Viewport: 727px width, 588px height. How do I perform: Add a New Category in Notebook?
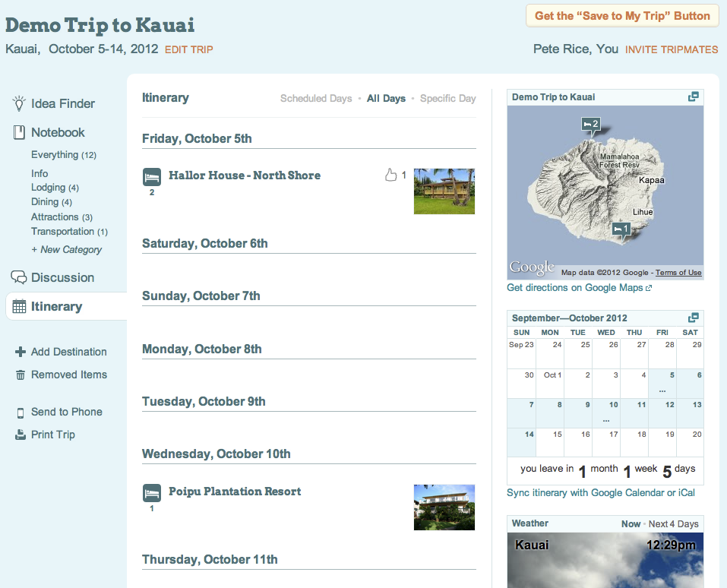66,250
